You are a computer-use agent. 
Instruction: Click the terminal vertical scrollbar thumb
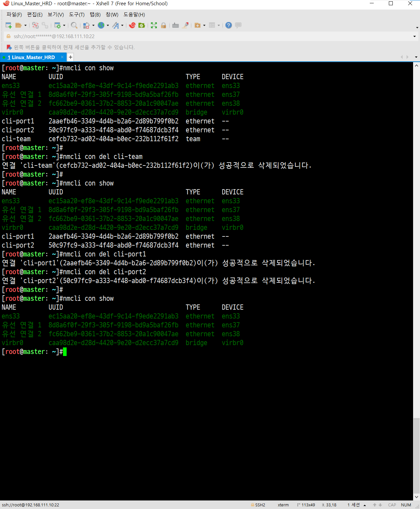[416, 455]
